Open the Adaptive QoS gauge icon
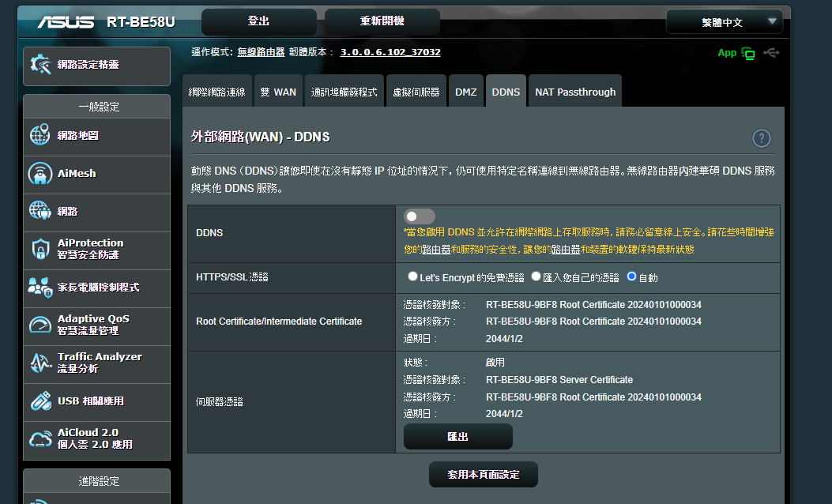 point(40,325)
